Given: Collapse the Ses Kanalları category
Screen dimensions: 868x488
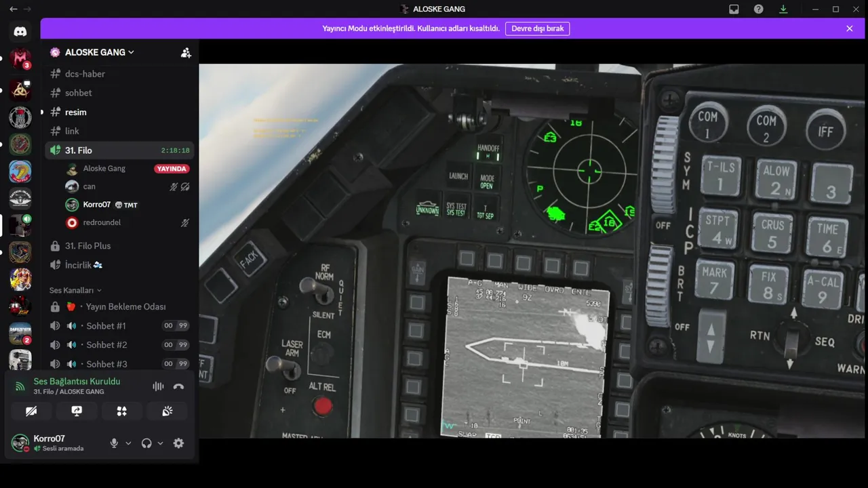Looking at the screenshot, I should [x=75, y=290].
